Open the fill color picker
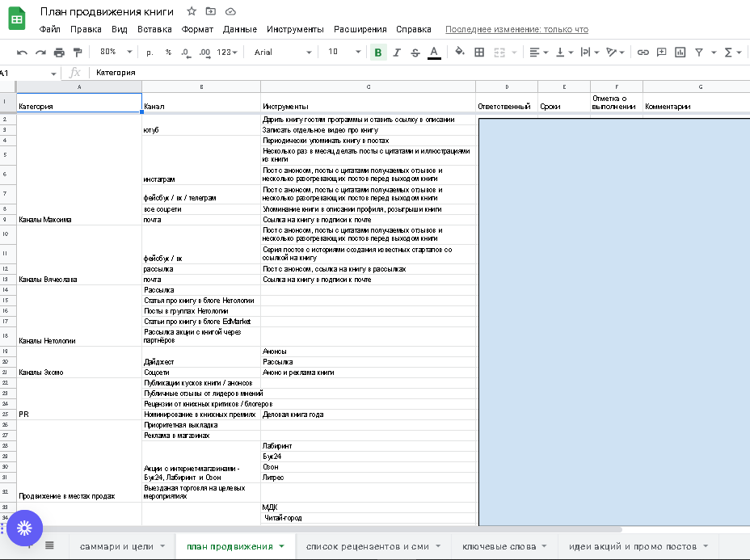 click(x=460, y=53)
